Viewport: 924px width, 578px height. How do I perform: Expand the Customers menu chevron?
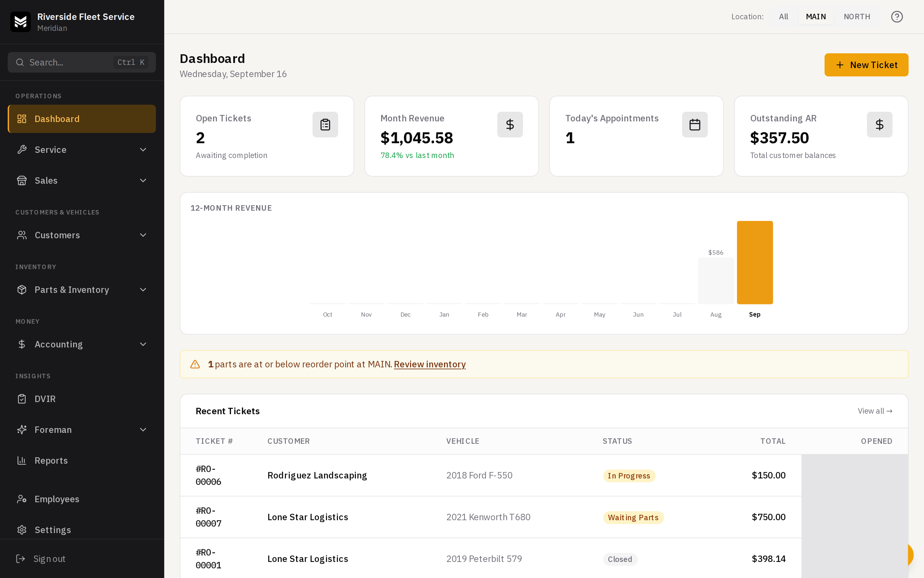click(143, 235)
